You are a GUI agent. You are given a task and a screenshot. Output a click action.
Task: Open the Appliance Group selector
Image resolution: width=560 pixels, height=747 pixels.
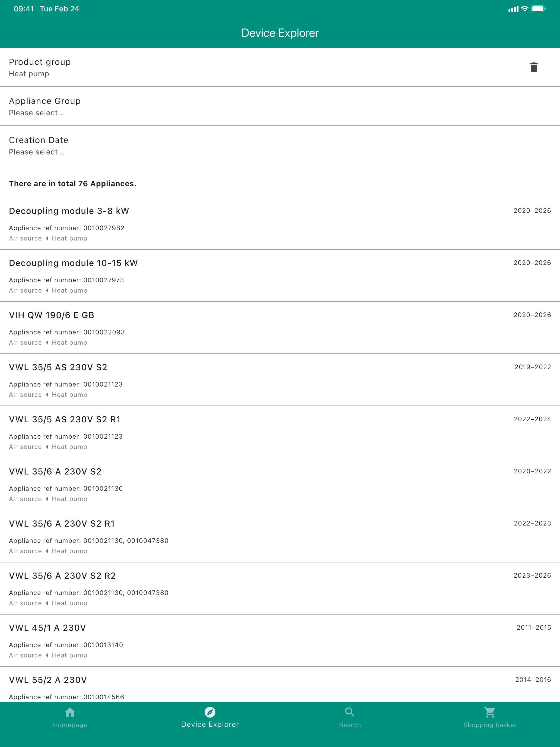[280, 106]
